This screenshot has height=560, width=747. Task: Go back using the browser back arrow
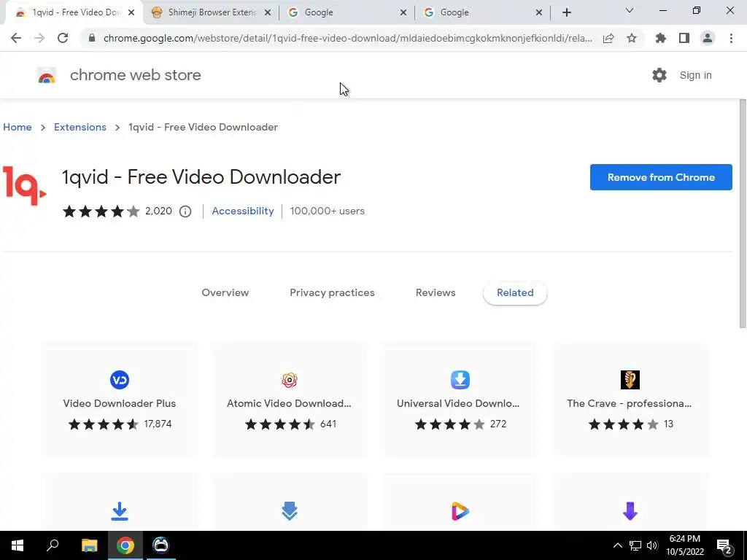16,38
